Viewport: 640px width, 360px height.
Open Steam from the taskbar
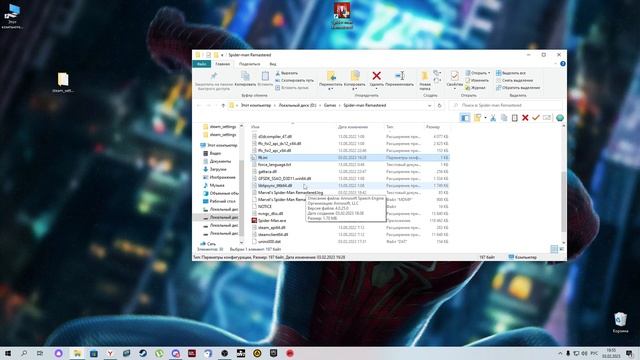(x=143, y=353)
